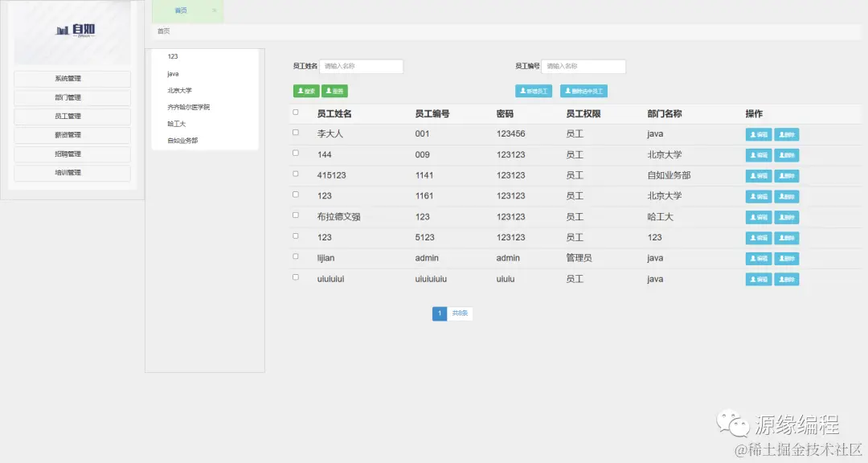Click the 密码 column header
Screen dimensions: 868x463
505,113
